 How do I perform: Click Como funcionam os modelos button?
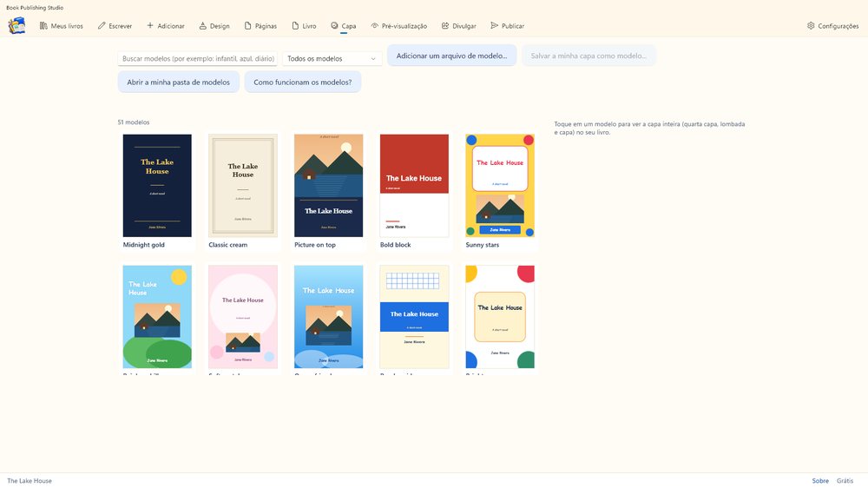click(303, 82)
